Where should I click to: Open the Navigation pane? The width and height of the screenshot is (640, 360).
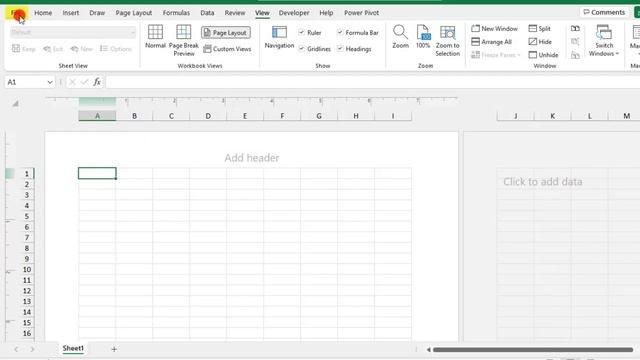(x=279, y=37)
